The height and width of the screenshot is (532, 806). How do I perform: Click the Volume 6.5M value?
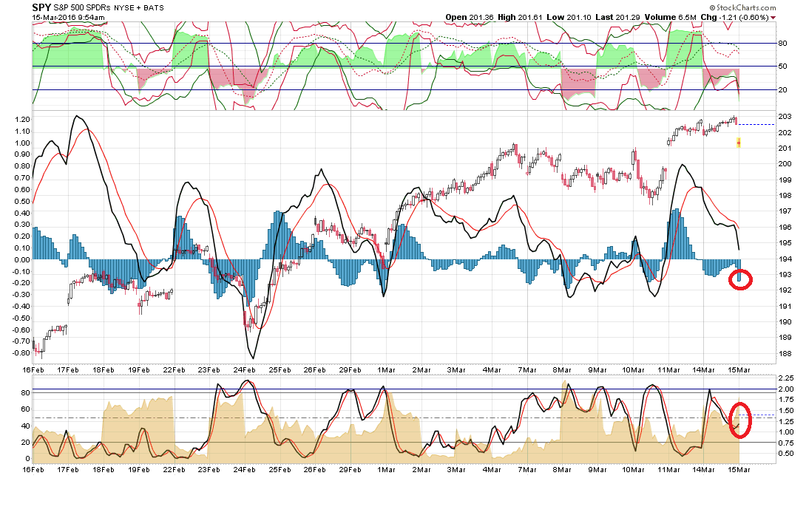point(670,18)
